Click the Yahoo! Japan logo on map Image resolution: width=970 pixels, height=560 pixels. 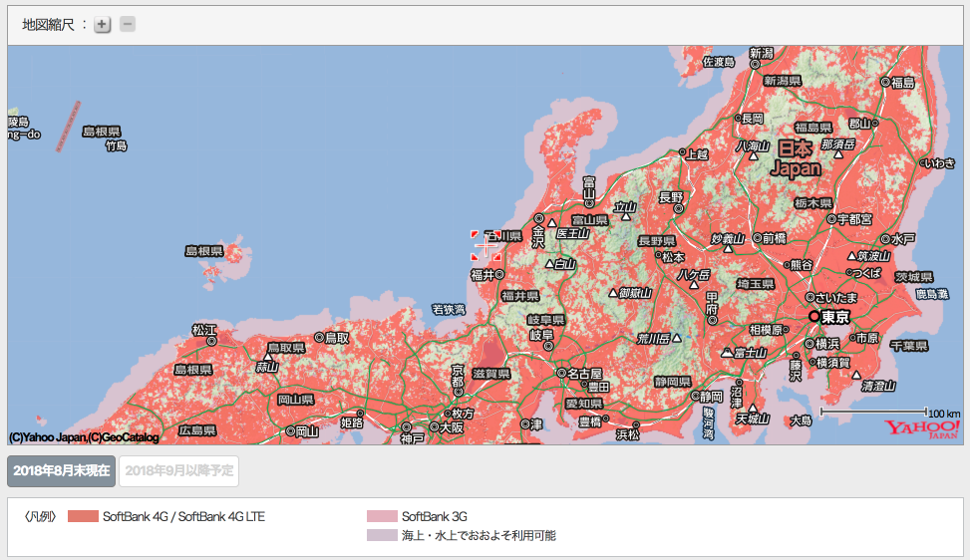coord(922,428)
